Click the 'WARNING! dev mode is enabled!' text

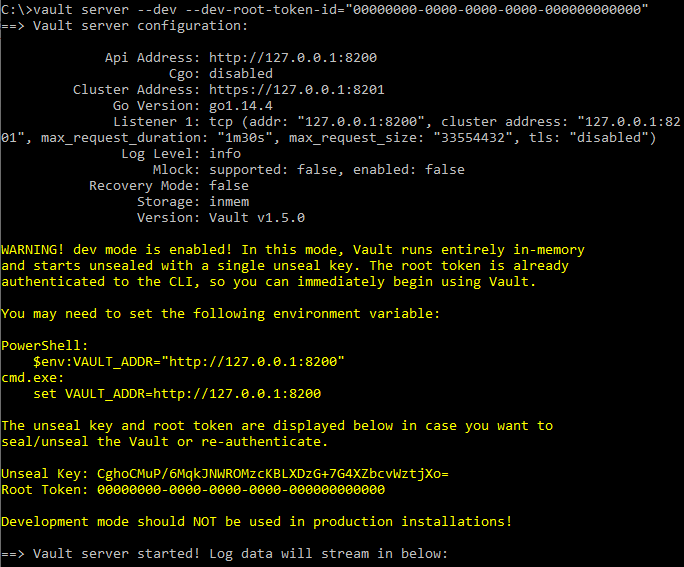click(x=116, y=249)
